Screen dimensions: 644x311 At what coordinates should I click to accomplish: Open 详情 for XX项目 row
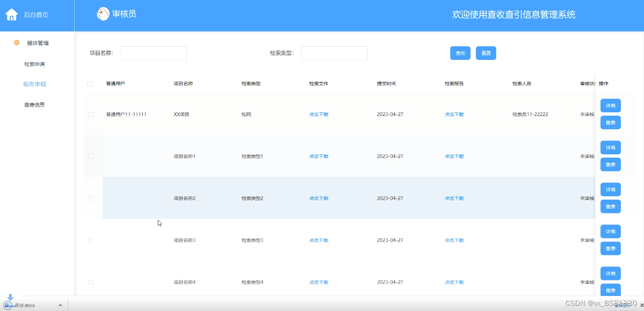pyautogui.click(x=610, y=106)
